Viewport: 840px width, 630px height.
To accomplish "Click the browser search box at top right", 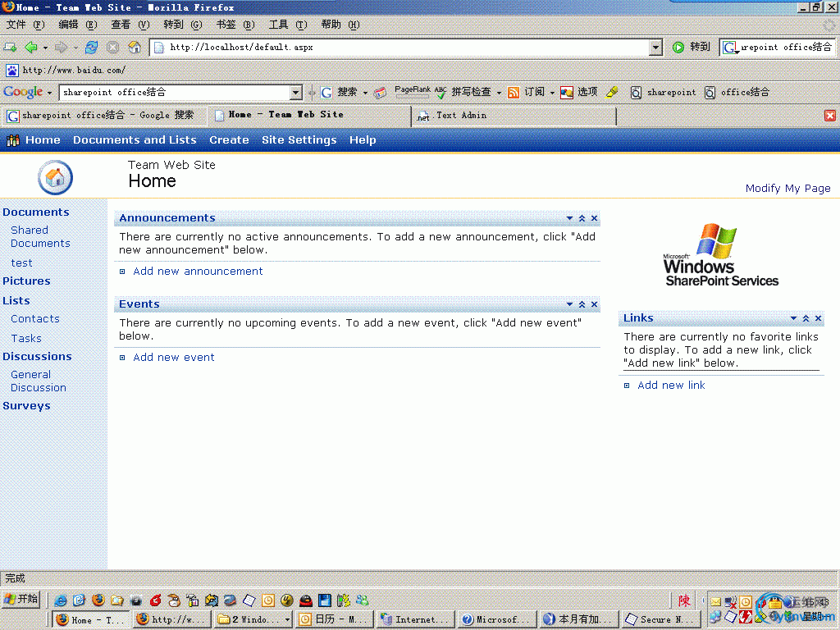I will click(785, 47).
